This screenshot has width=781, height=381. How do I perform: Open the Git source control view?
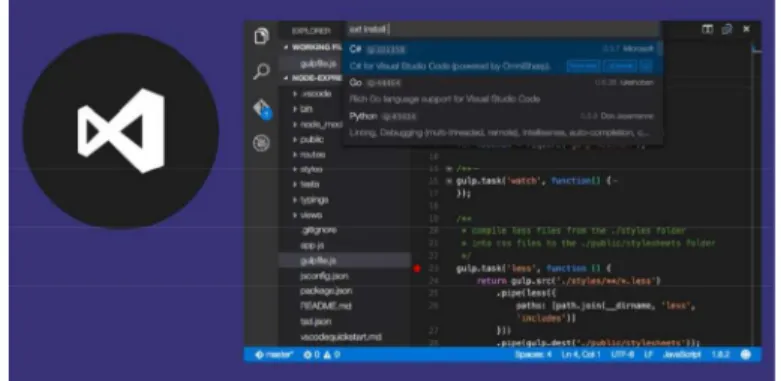coord(262,109)
